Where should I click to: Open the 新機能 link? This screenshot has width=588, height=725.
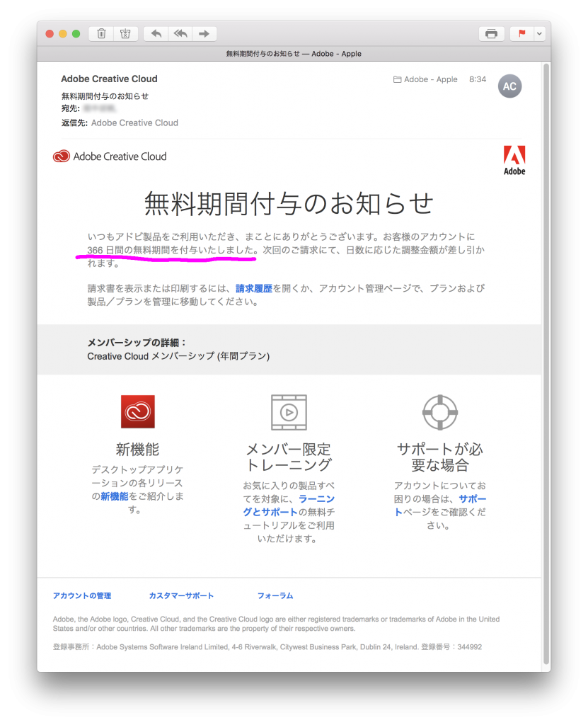click(114, 496)
